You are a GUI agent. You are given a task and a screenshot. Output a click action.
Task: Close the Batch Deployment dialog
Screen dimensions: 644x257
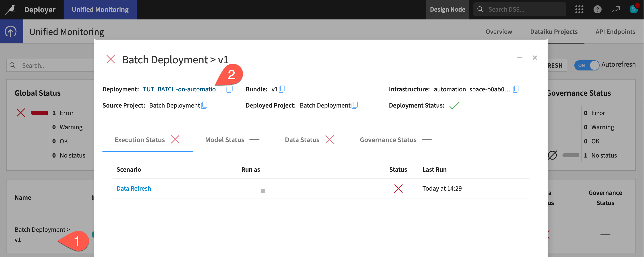pyautogui.click(x=535, y=58)
